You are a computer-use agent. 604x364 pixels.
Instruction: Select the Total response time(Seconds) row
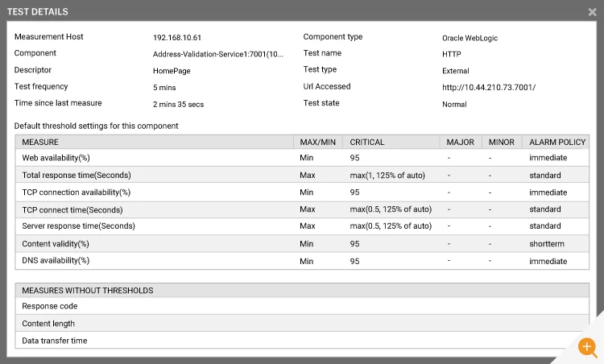(302, 175)
